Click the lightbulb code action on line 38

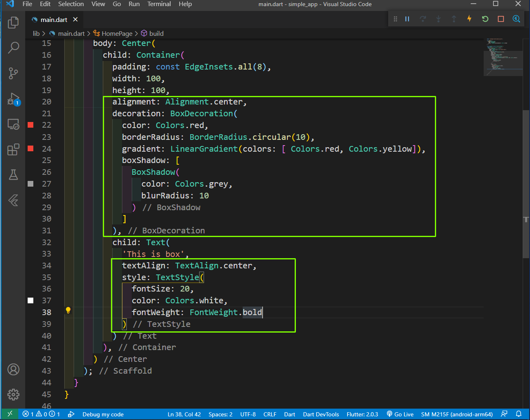(68, 311)
